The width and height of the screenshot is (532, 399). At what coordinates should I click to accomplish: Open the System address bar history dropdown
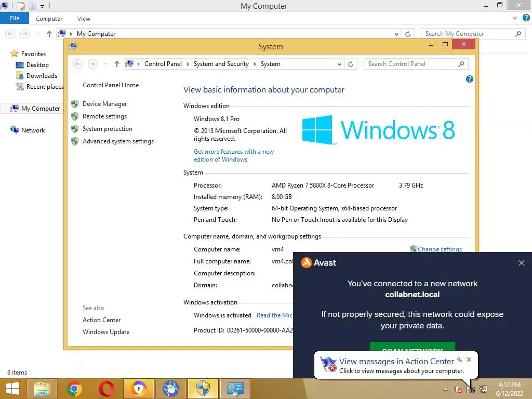[339, 64]
